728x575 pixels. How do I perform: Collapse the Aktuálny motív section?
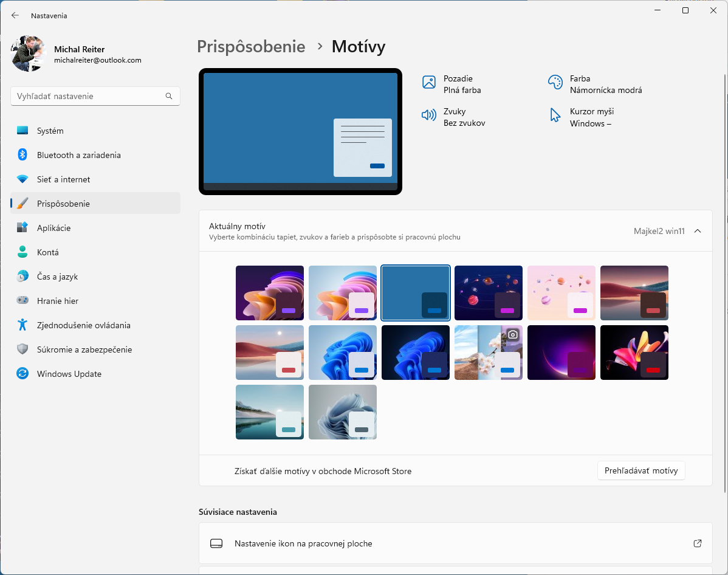pyautogui.click(x=698, y=231)
